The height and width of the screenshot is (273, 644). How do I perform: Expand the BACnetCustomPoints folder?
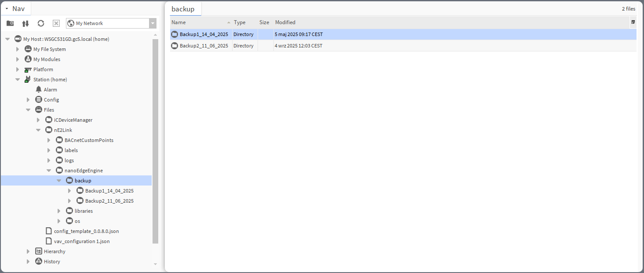[x=49, y=140]
